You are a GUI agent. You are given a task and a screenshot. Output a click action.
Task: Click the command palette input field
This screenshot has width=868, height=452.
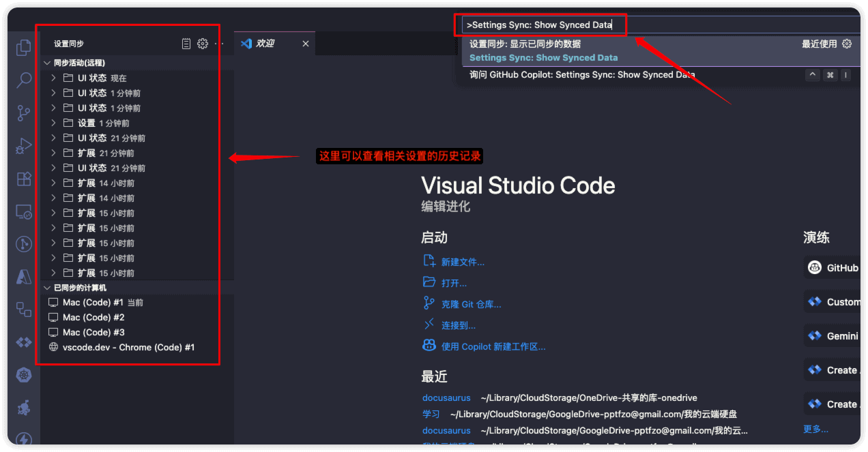click(x=661, y=25)
